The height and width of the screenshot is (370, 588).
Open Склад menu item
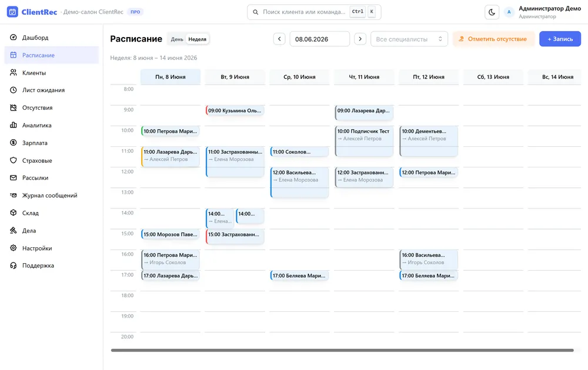click(x=51, y=213)
